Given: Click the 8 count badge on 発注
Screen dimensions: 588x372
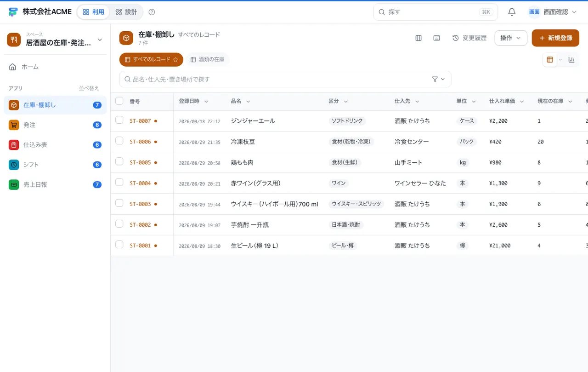Looking at the screenshot, I should click(x=97, y=125).
